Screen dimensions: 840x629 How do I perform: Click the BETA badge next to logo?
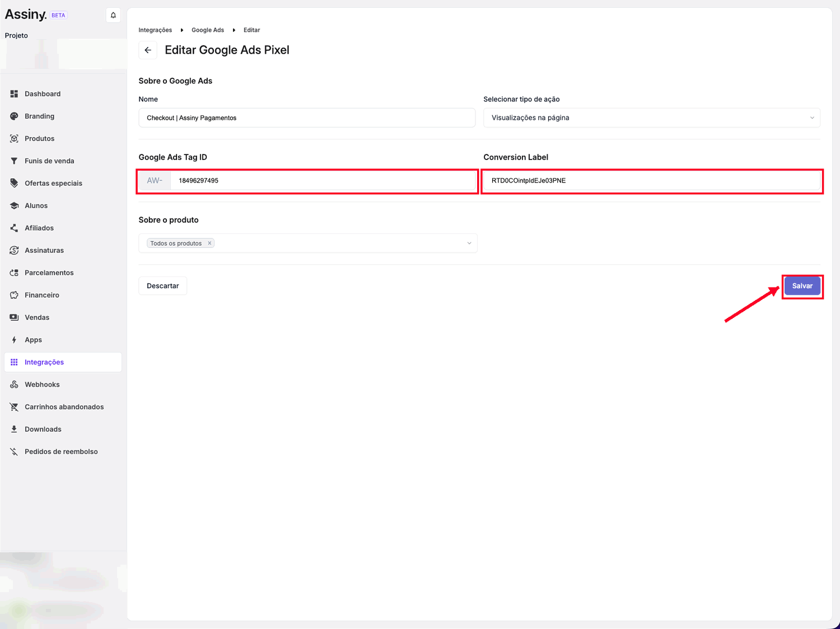[59, 16]
